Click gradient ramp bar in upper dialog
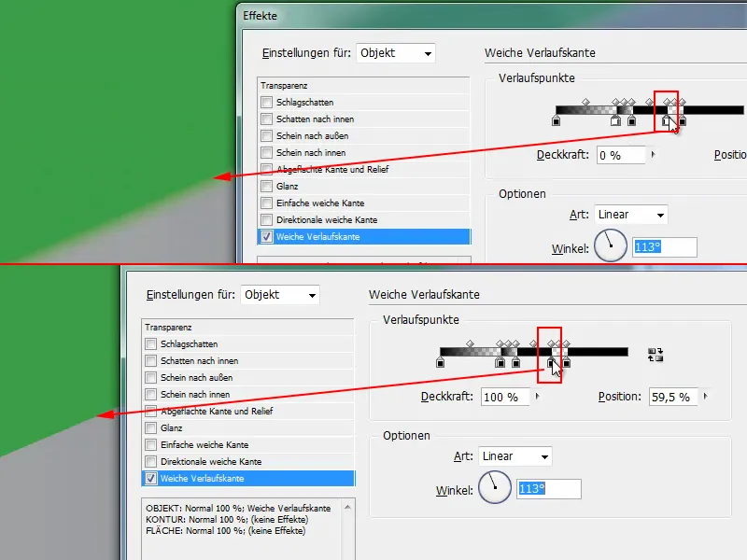Screen dimensions: 747x560 point(650,110)
